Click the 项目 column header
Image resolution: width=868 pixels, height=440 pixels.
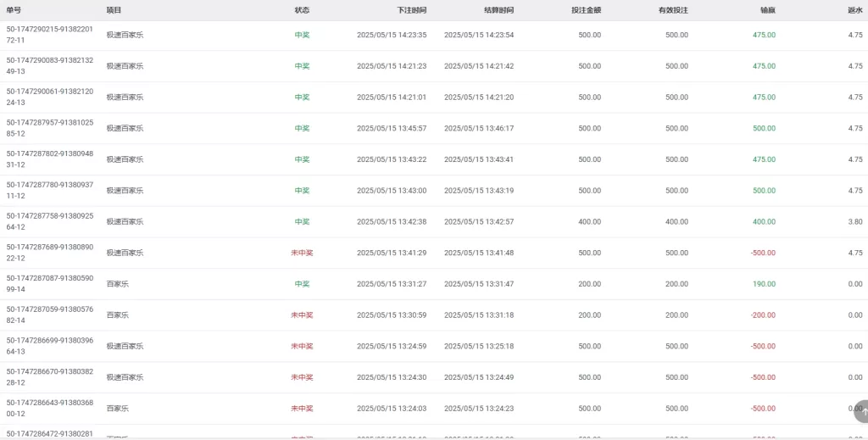114,10
